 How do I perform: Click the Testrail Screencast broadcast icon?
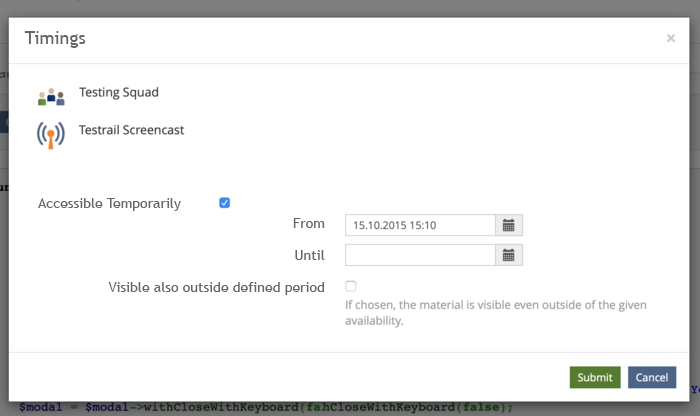click(50, 133)
